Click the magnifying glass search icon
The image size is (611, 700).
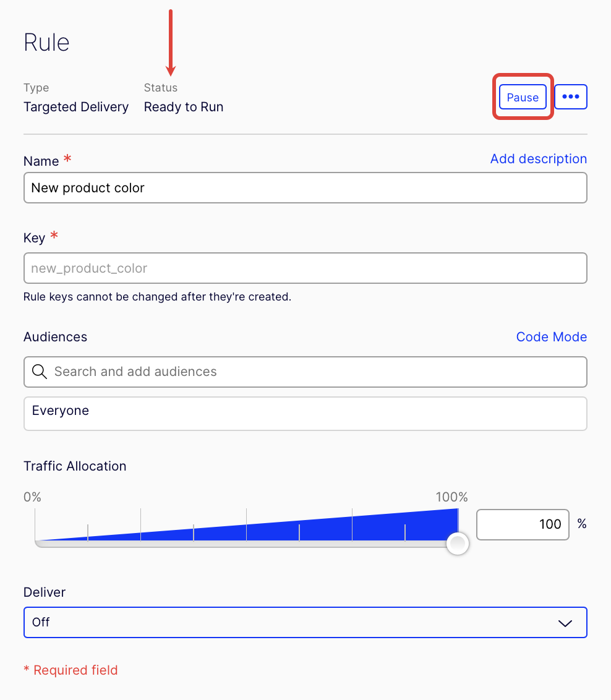click(40, 372)
